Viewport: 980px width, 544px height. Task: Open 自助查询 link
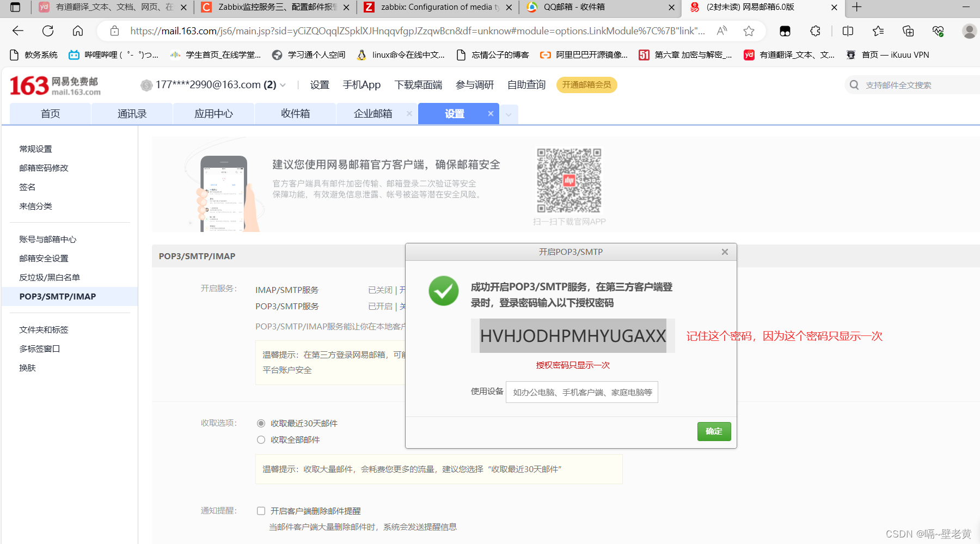526,85
